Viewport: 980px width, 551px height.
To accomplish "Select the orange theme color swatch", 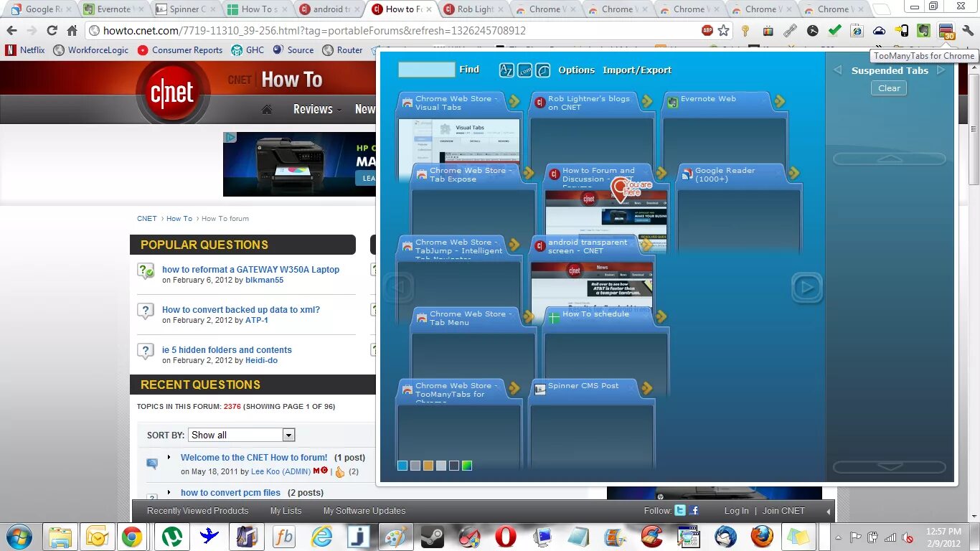I will click(x=428, y=466).
